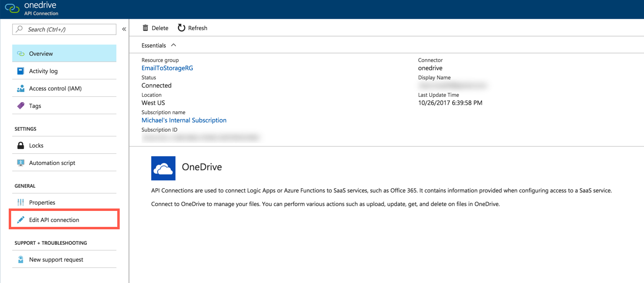Click the Access control people icon
644x283 pixels.
coord(20,89)
